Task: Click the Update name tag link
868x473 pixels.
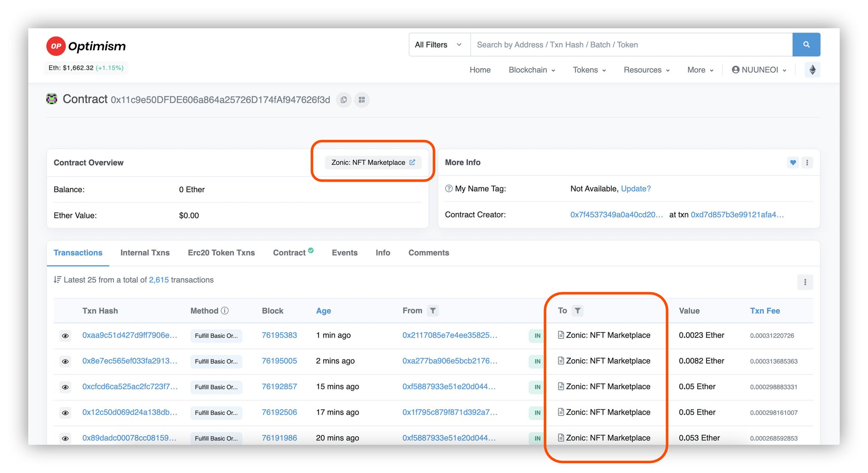Action: coord(635,189)
